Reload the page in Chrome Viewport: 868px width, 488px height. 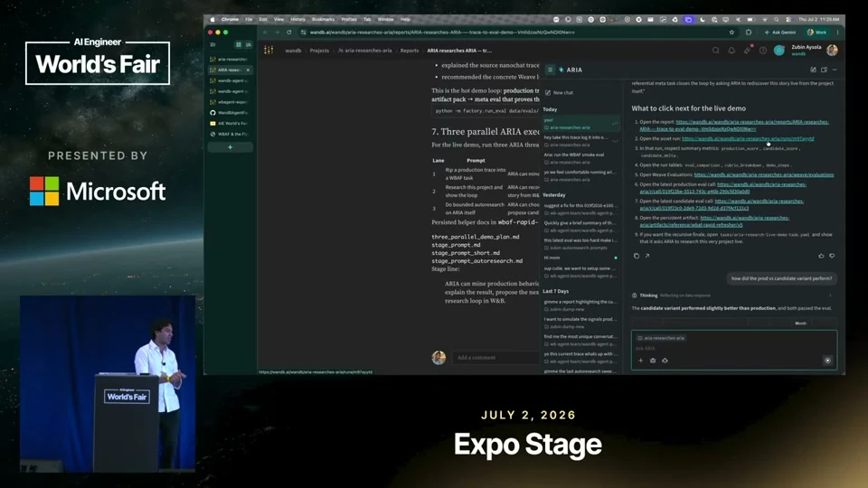(289, 33)
